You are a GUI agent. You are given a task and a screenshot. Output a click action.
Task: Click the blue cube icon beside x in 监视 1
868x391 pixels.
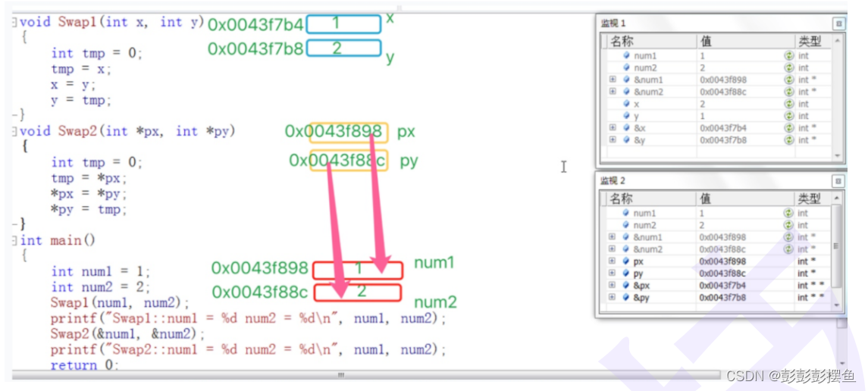pyautogui.click(x=627, y=104)
